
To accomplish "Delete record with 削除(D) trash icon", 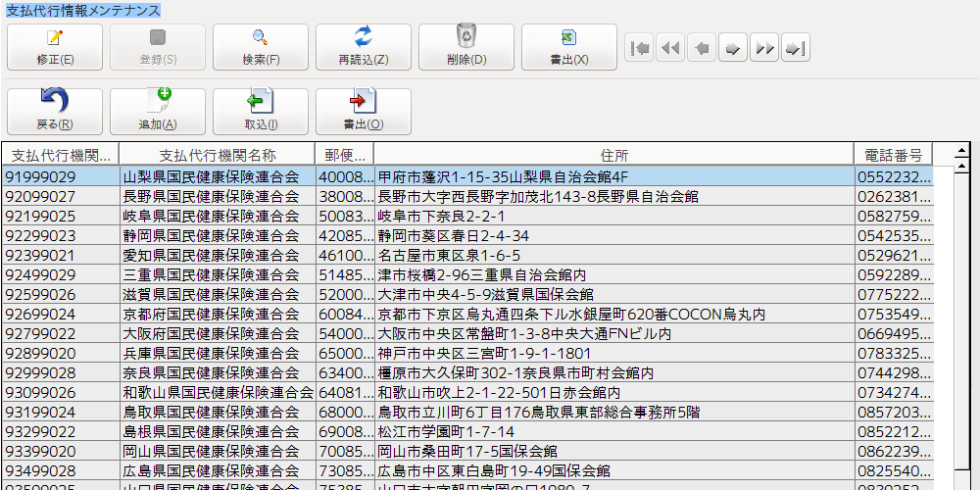I will tap(466, 47).
